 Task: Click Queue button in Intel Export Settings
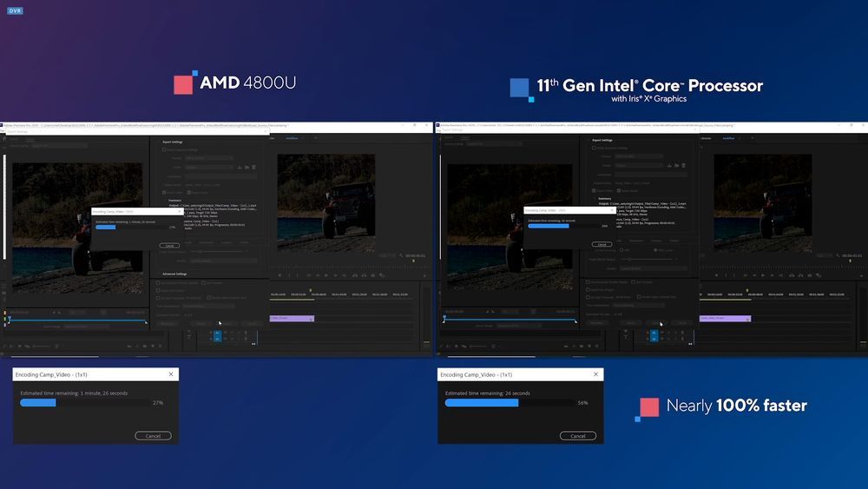tap(630, 323)
